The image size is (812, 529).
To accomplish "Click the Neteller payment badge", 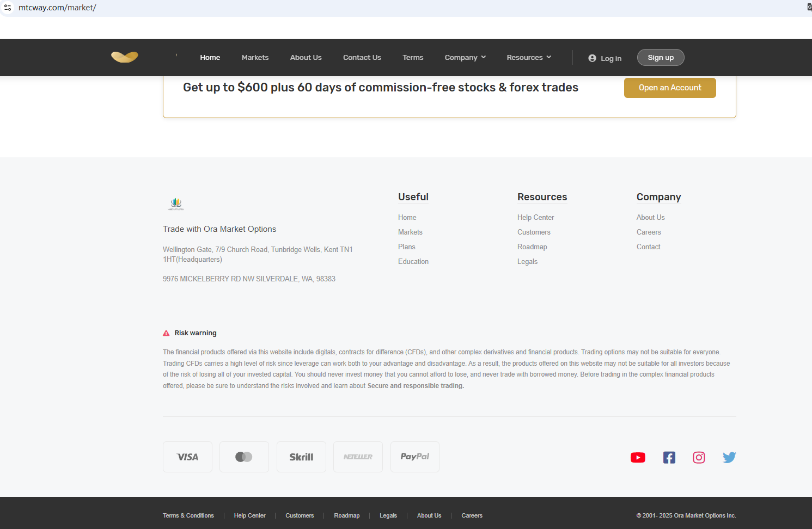I will pyautogui.click(x=358, y=457).
